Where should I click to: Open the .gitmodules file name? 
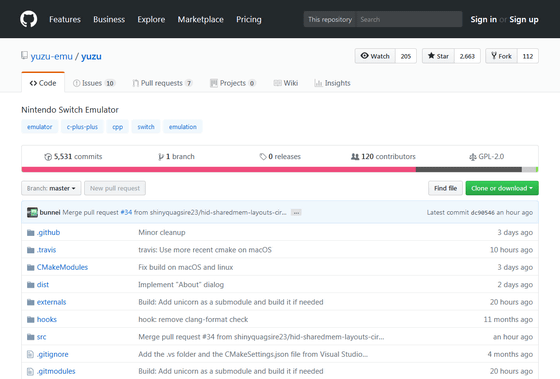click(x=56, y=371)
